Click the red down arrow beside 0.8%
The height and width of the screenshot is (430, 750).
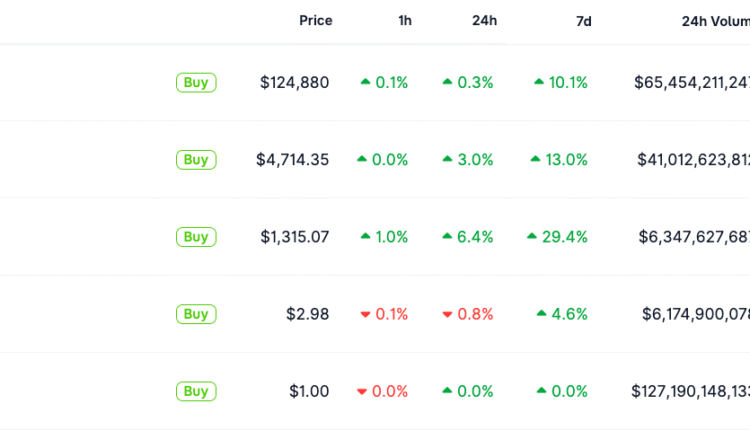pos(447,314)
